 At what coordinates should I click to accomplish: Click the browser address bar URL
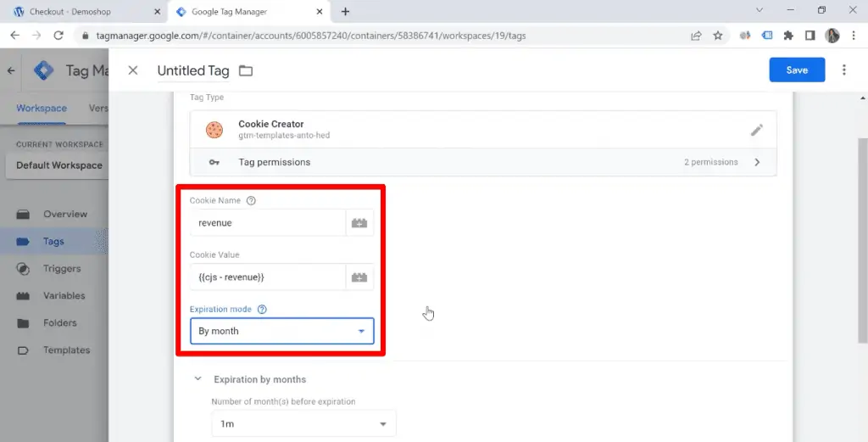(x=311, y=36)
